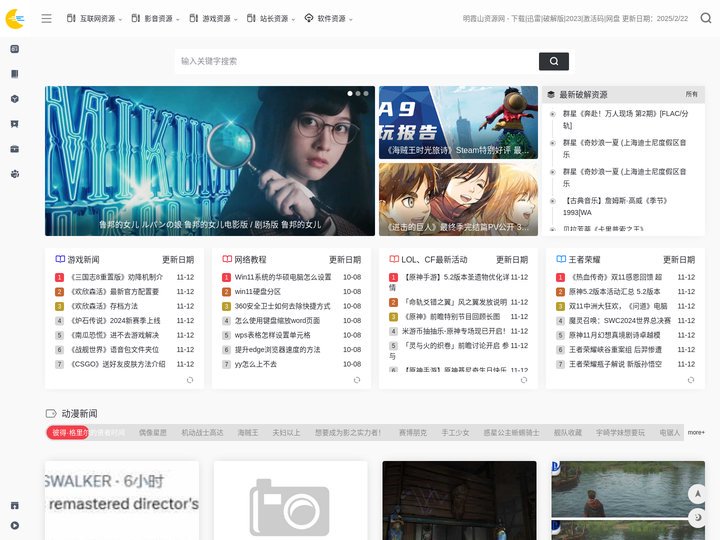Expand the 影音资源 dropdown menu
720x540 pixels.
(156, 18)
